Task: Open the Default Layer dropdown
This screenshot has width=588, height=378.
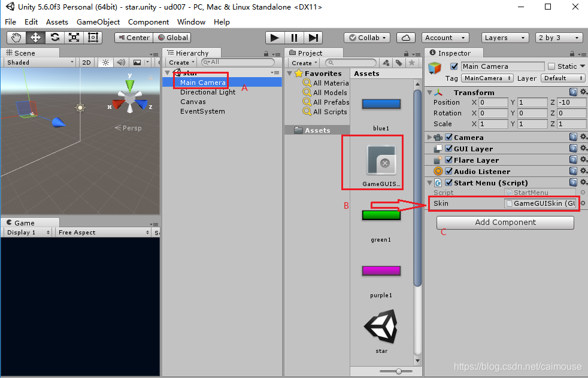Action: pyautogui.click(x=563, y=78)
